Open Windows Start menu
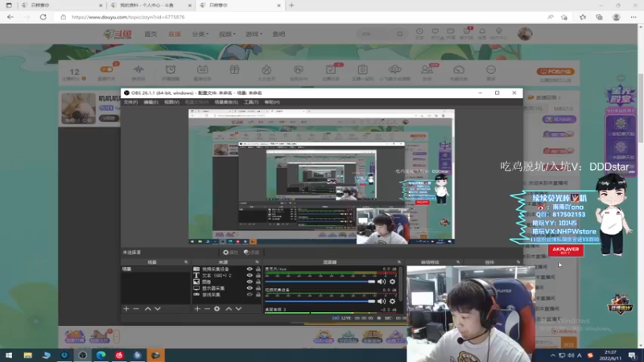The image size is (644, 362). [x=9, y=355]
